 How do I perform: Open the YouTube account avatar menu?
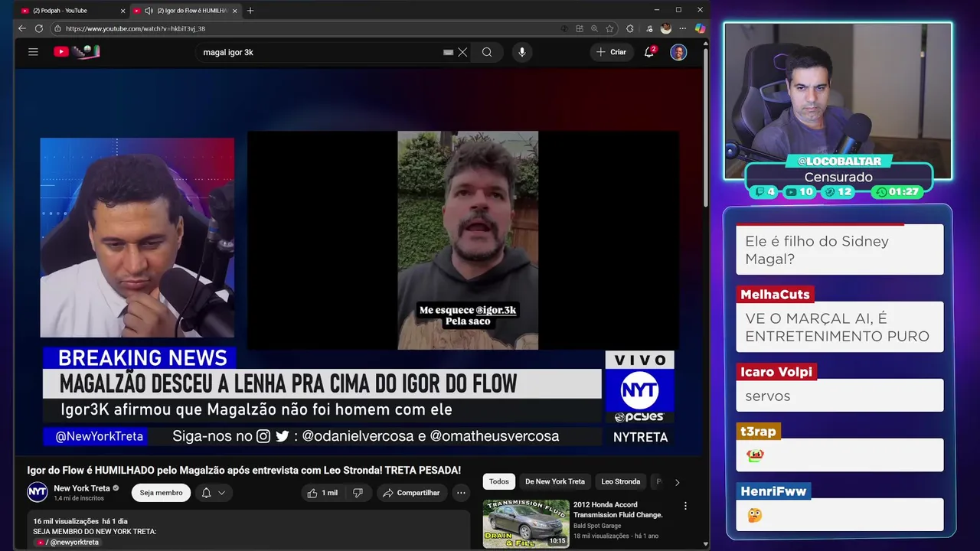tap(678, 52)
